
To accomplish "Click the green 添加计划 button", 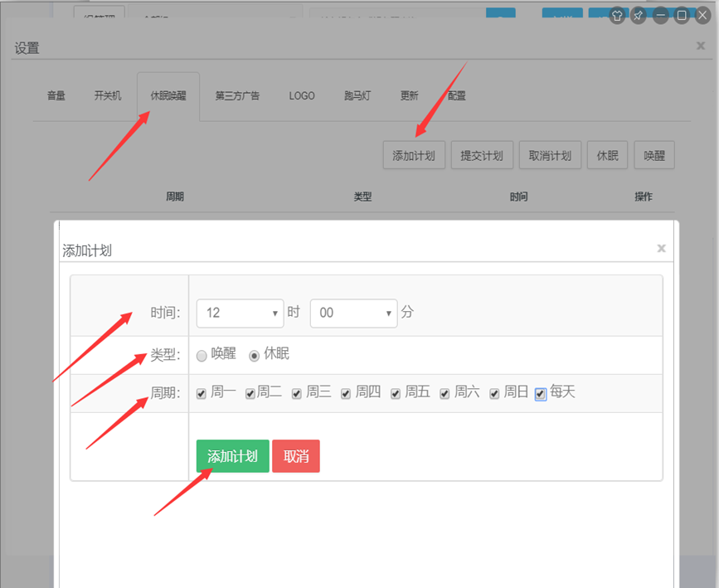I will (x=232, y=456).
